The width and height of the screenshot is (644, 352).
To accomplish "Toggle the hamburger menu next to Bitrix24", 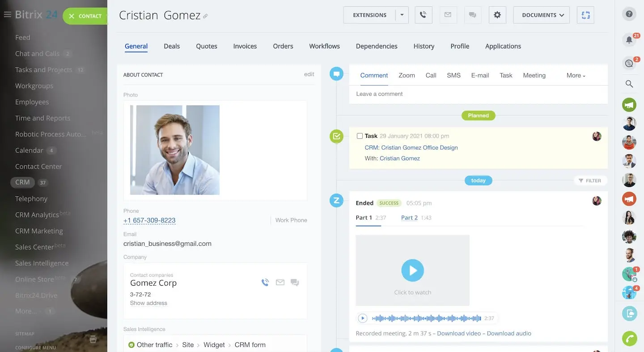I will (x=7, y=15).
